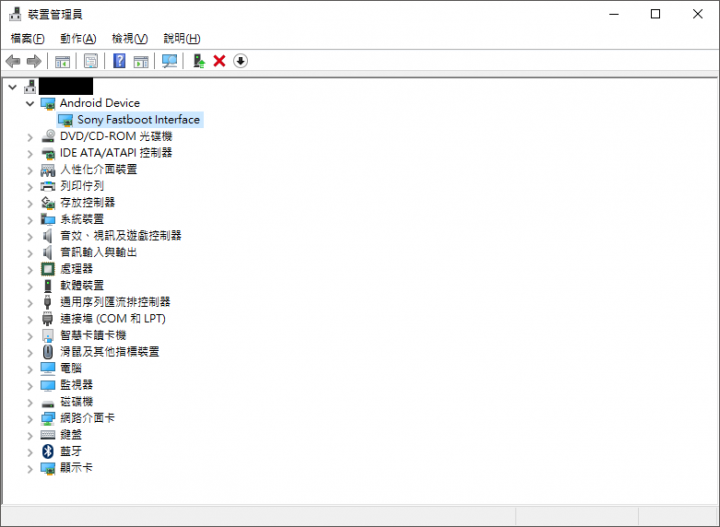Select the 人性化介面裝置 label
Screen dimensions: 720x527
click(x=99, y=169)
